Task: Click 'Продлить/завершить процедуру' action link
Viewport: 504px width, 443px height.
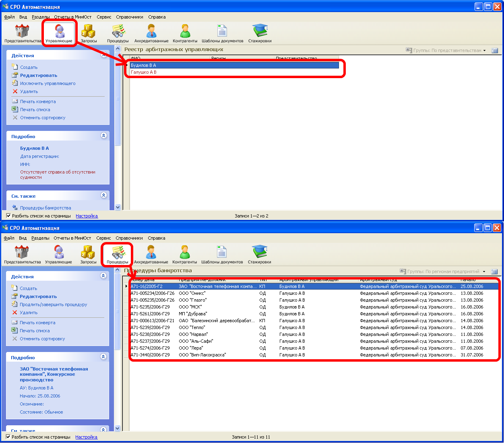Action: 53,304
